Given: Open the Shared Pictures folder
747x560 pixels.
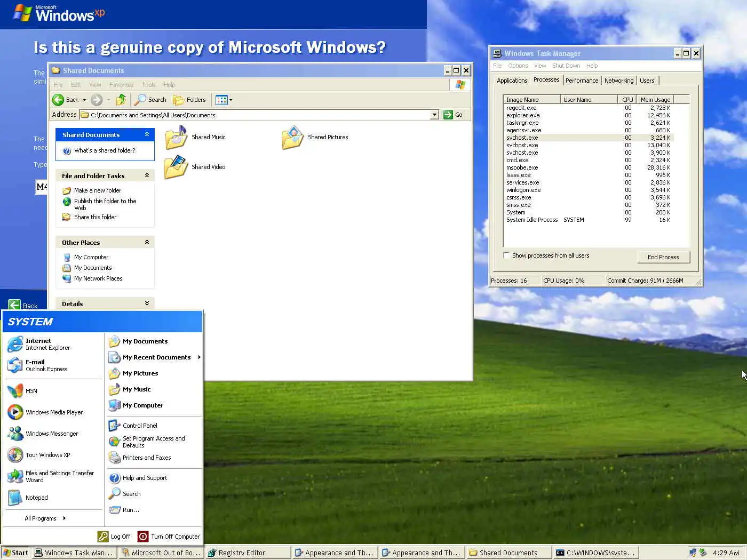Looking at the screenshot, I should coord(315,137).
